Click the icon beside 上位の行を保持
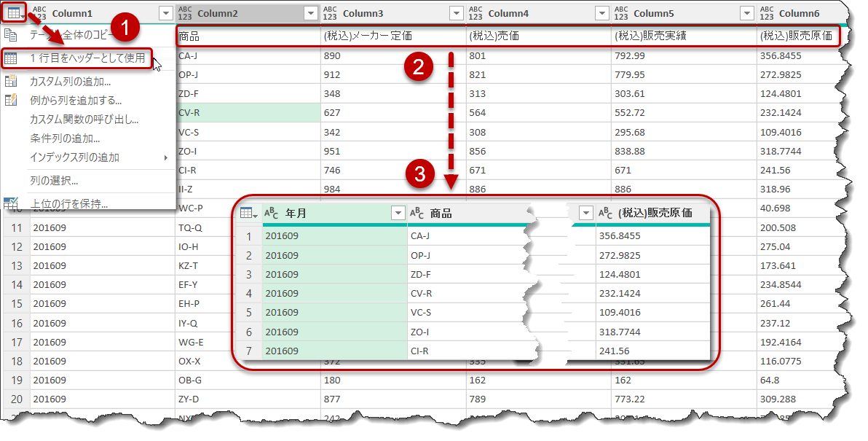This screenshot has width=868, height=441. tap(10, 203)
